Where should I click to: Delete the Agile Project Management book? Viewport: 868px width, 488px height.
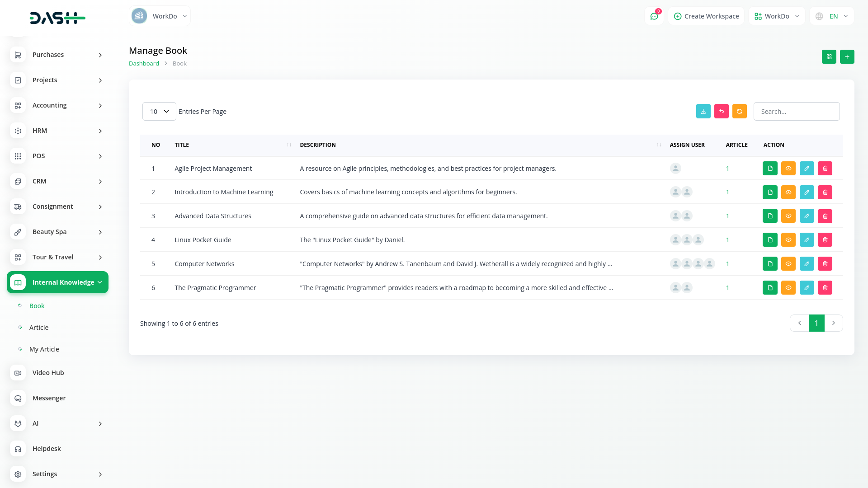click(825, 169)
